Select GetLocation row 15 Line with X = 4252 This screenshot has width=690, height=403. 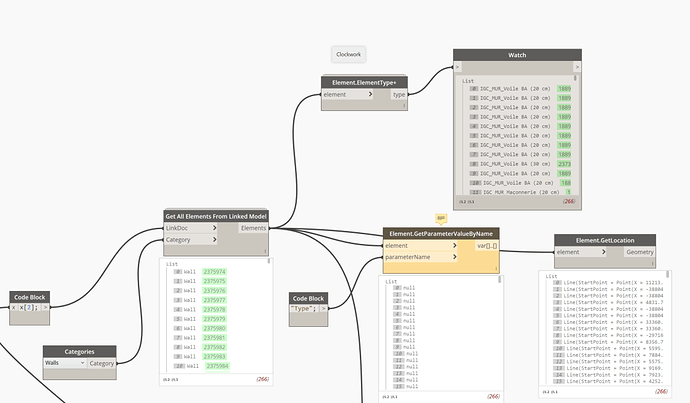609,381
